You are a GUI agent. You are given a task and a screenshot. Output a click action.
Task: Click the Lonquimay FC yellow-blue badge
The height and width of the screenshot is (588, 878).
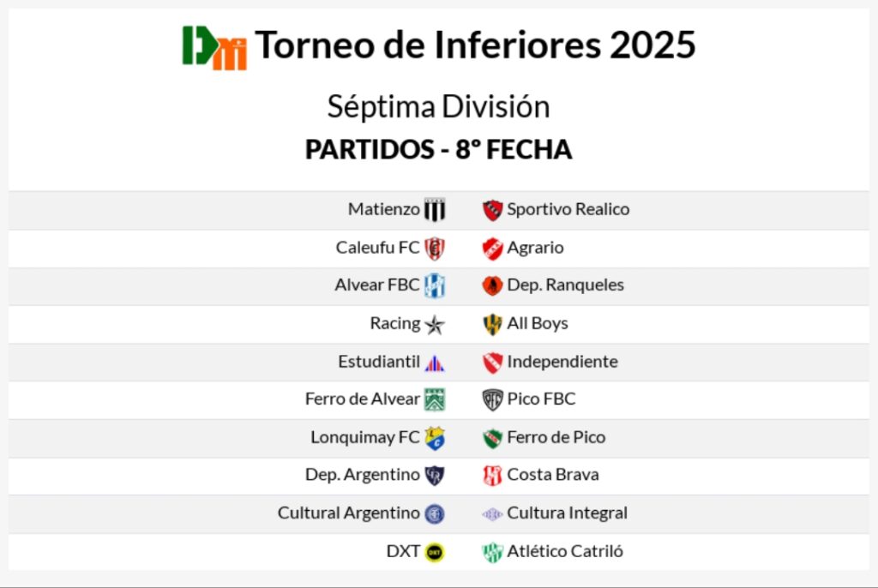(x=435, y=438)
